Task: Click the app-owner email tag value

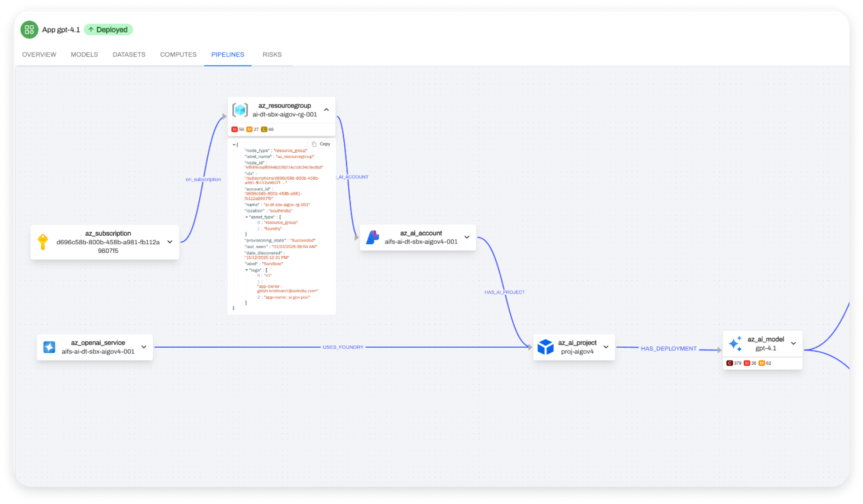Action: [288, 289]
